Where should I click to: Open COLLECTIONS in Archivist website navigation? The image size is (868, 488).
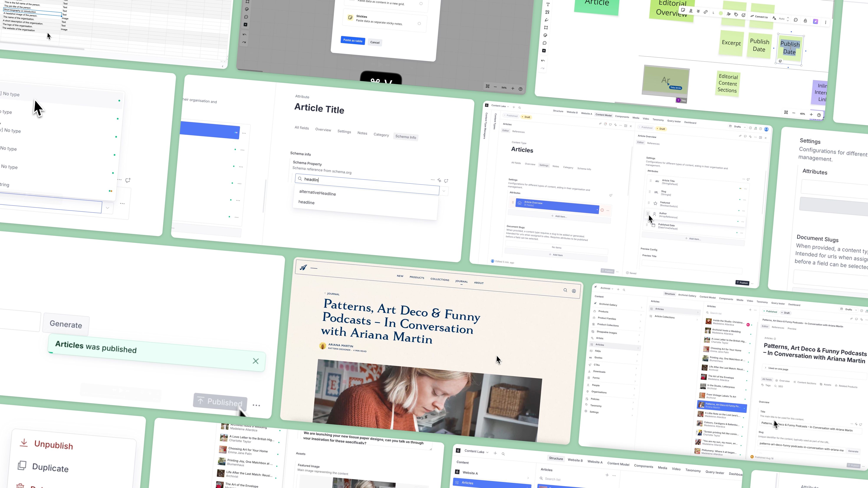[x=440, y=279]
